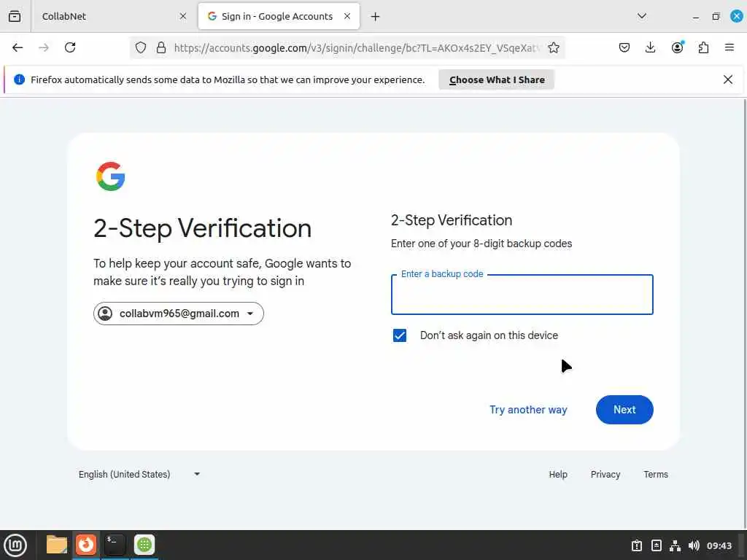Click the site security padlock icon
The image size is (747, 560).
pos(161,47)
